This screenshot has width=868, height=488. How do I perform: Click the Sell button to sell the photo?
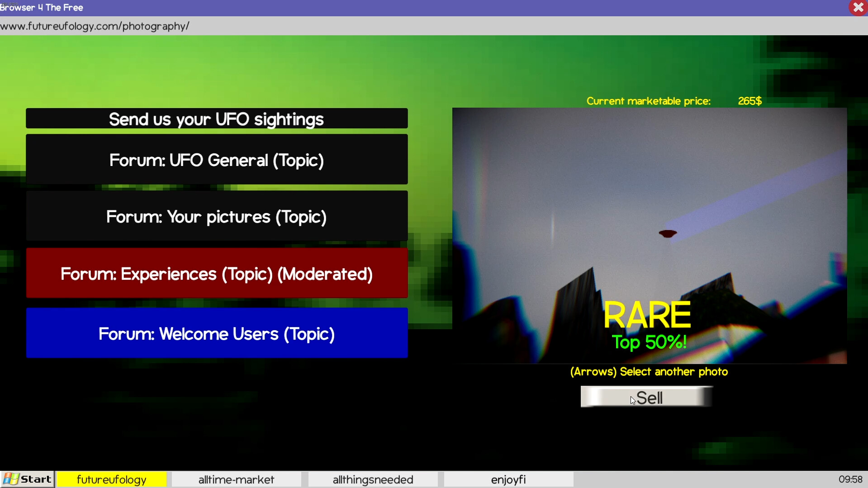pyautogui.click(x=646, y=397)
